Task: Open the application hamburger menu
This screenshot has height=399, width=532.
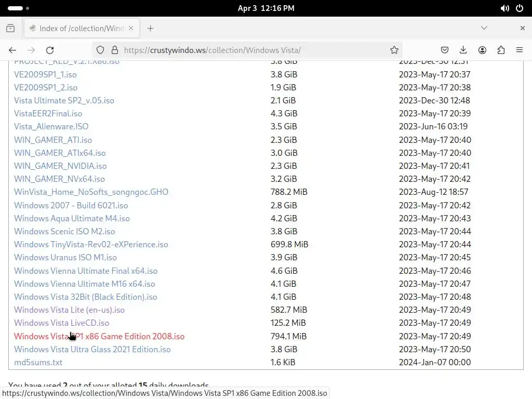Action: click(x=520, y=50)
